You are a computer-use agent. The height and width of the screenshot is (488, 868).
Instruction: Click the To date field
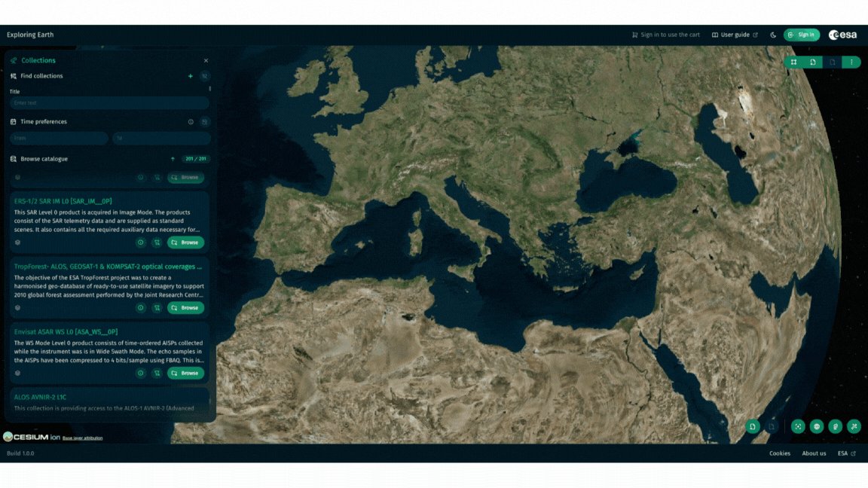point(161,138)
